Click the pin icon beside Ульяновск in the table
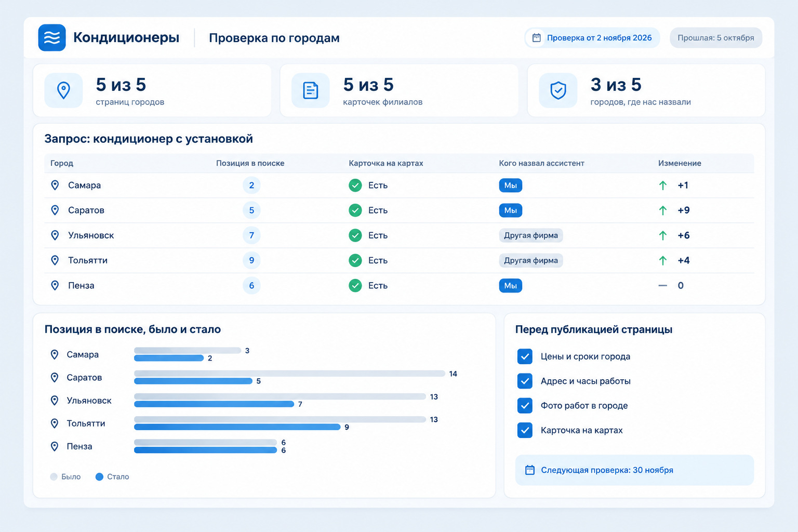Screen dimensions: 798x532 click(x=55, y=235)
